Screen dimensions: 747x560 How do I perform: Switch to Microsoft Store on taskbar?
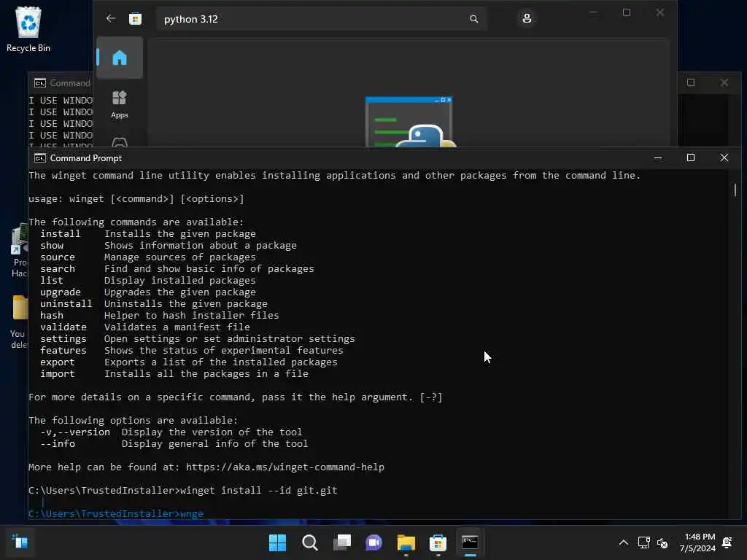438,542
